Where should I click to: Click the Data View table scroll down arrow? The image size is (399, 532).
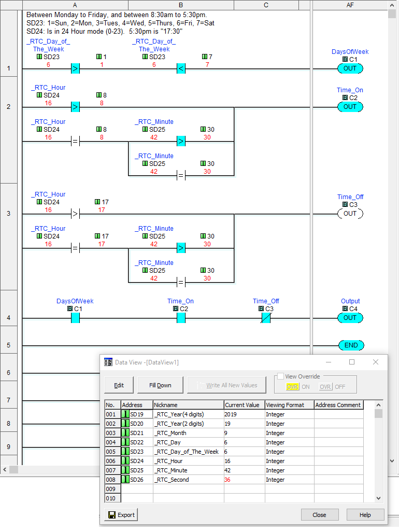379,498
